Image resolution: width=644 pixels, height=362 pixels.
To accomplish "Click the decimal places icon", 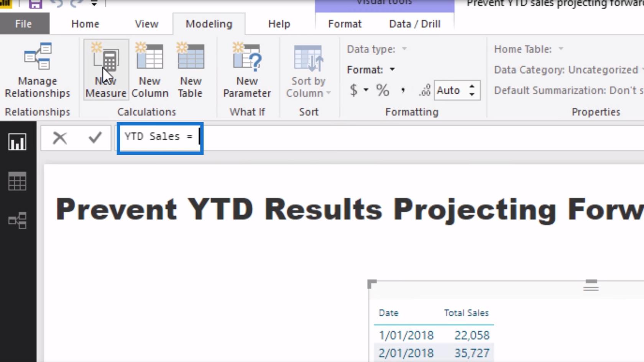I will click(425, 90).
